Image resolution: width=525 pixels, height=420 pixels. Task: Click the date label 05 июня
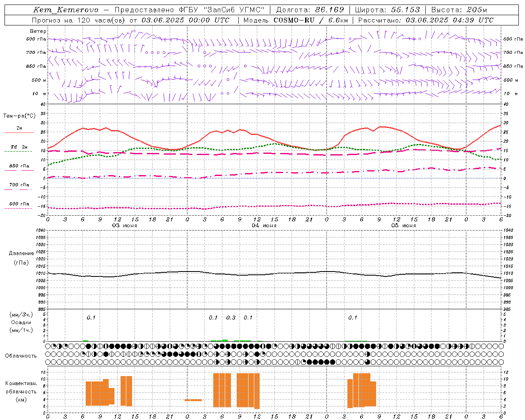point(403,226)
